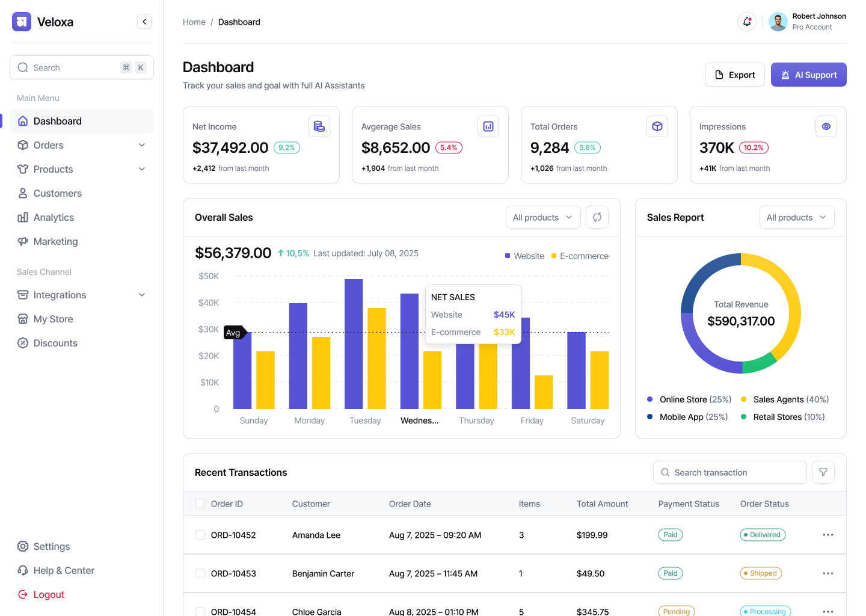Check the checkbox for order ORD-10453

tap(200, 573)
